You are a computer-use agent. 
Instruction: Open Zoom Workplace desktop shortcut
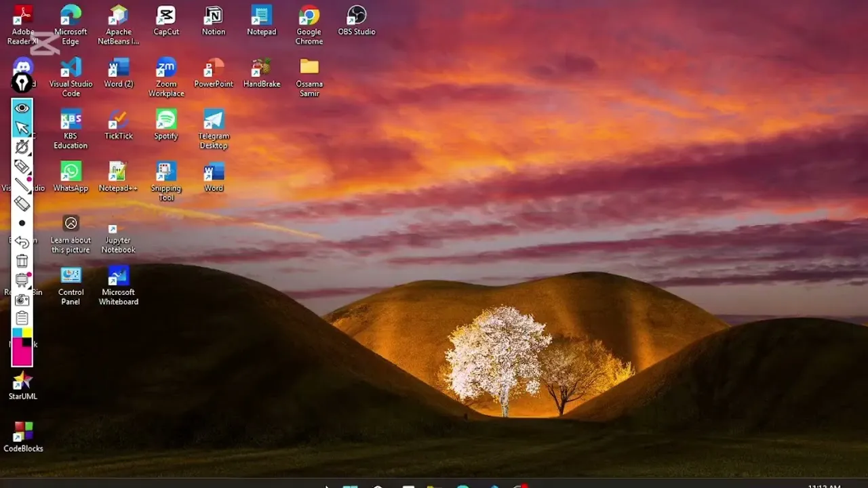click(166, 77)
